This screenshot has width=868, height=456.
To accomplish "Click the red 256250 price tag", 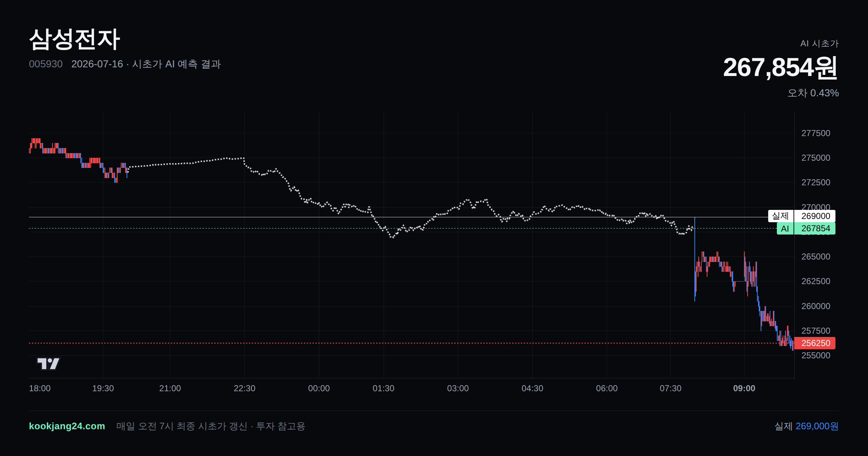I will pyautogui.click(x=815, y=343).
